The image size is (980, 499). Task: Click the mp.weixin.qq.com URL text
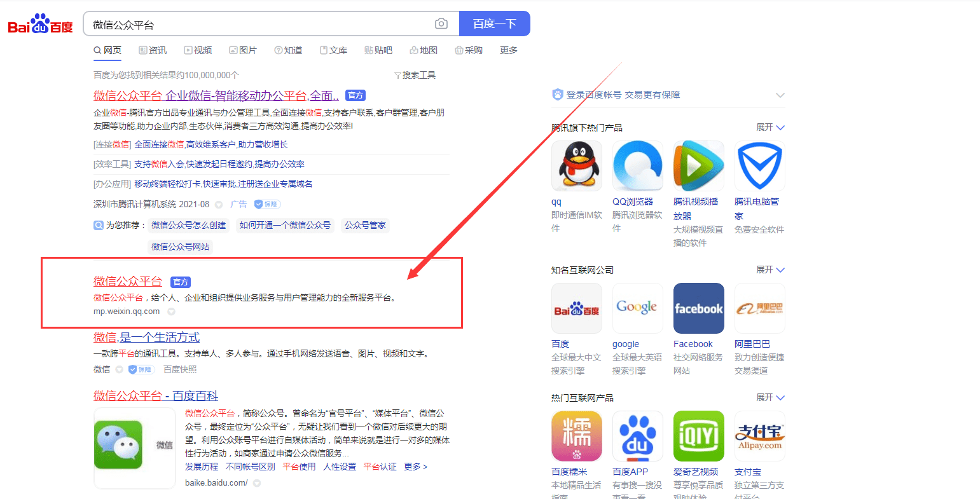coord(127,311)
